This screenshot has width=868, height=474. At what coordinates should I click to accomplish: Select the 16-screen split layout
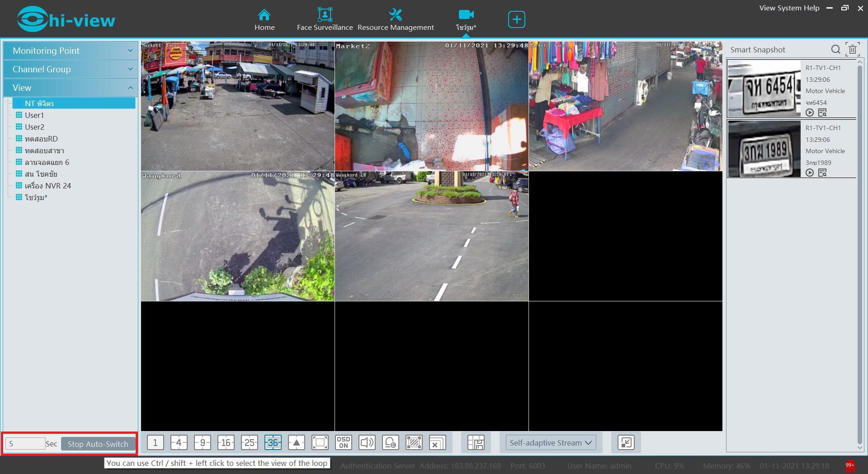point(226,443)
